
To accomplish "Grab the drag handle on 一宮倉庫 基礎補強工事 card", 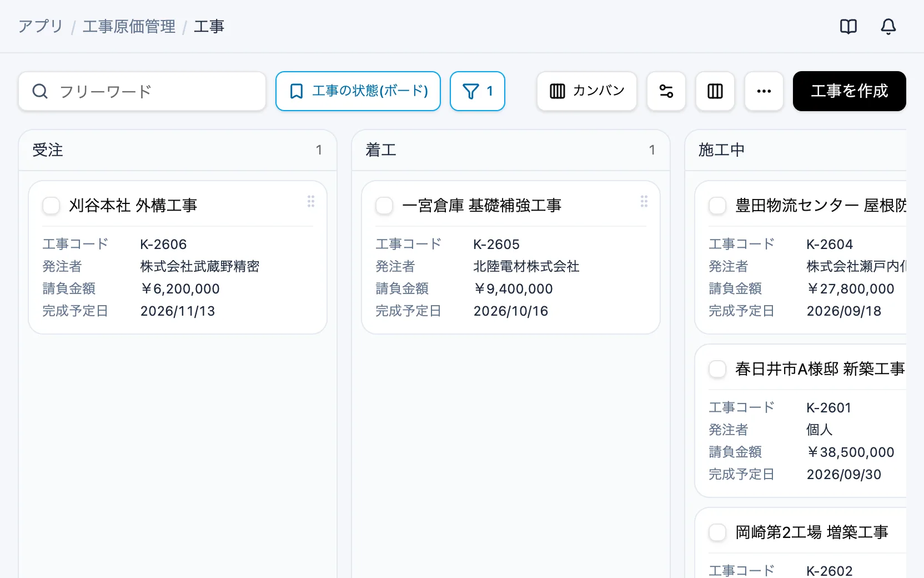I will [644, 201].
